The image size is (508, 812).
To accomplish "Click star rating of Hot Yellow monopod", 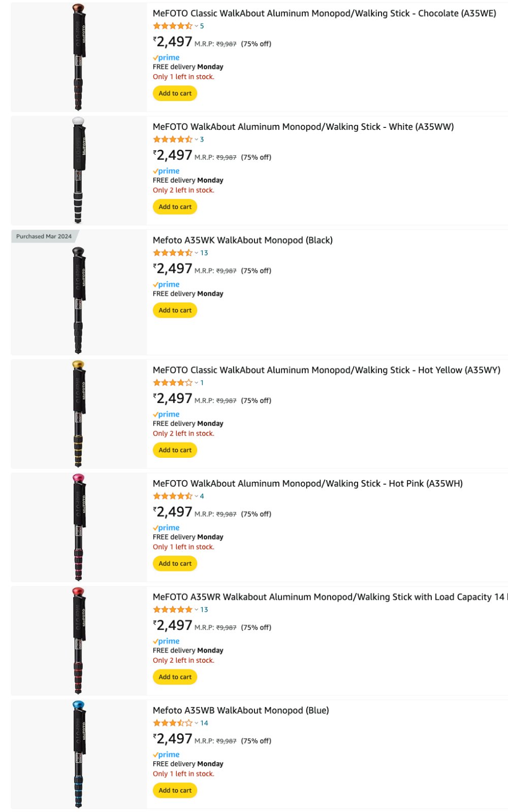I will click(x=173, y=383).
